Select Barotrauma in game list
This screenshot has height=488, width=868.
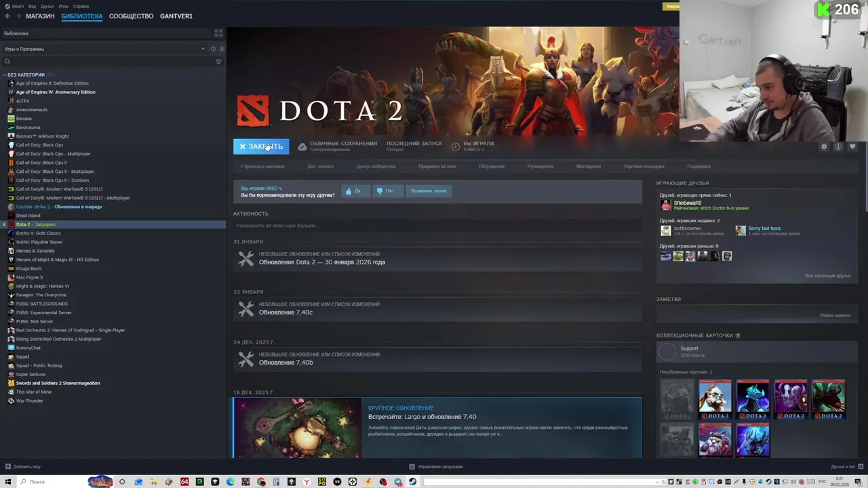[x=28, y=127]
